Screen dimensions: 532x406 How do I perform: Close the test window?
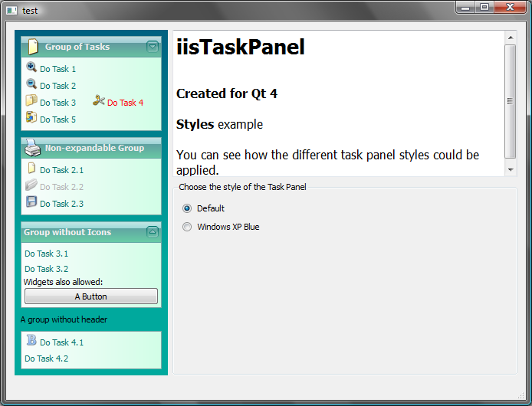point(510,7)
